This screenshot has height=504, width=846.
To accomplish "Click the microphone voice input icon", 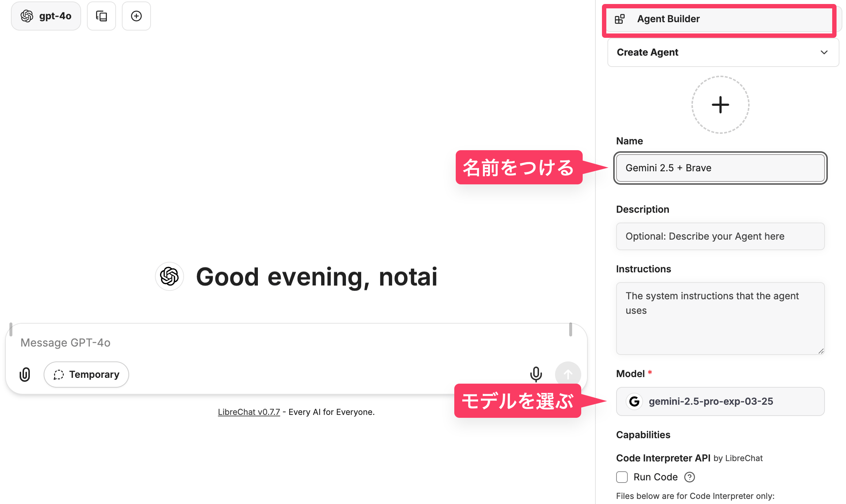I will point(536,374).
